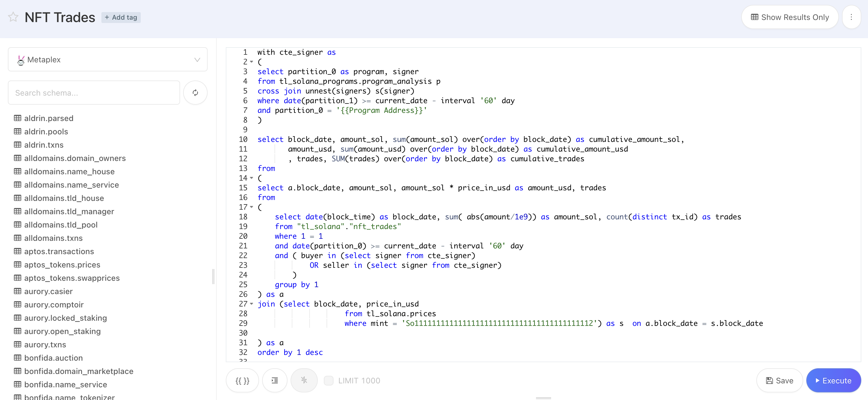Collapse code block at line 2
Screen dimensions: 868x400
252,62
